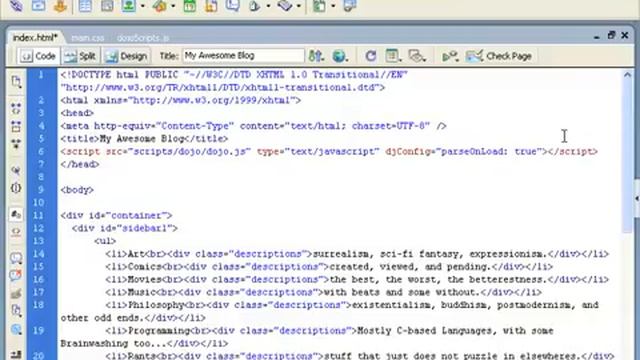Click the panel collapse arrow on right edge
Viewport: 640px width, 360px height.
(637, 198)
